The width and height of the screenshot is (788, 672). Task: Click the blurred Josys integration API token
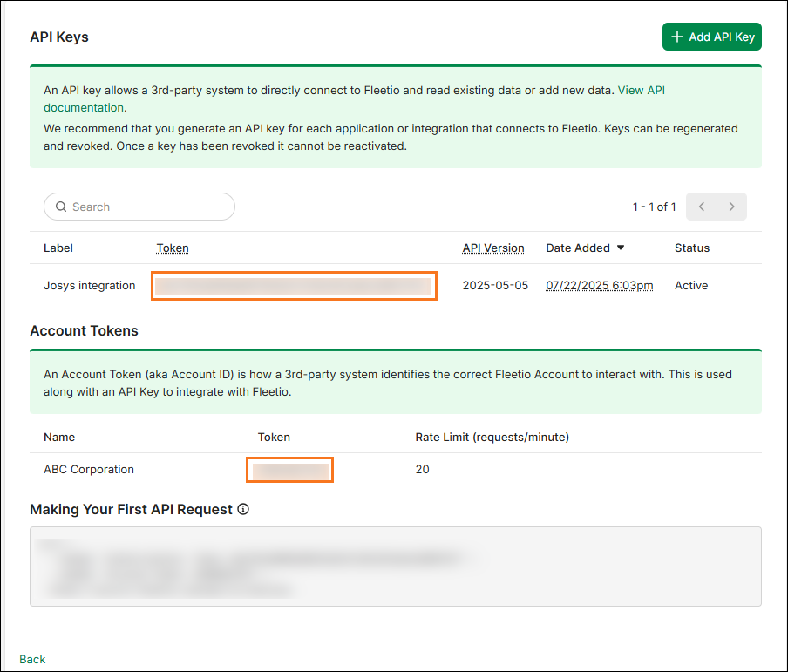294,286
